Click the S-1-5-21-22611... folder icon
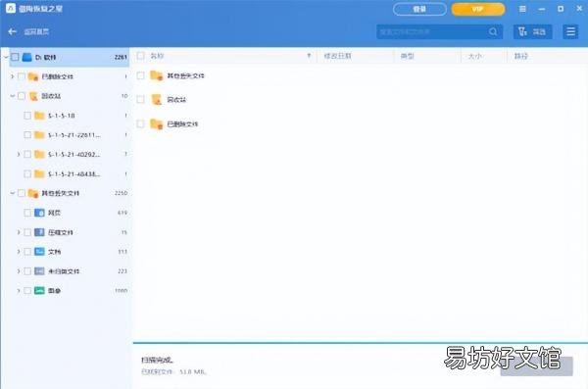The width and height of the screenshot is (588, 389). click(39, 134)
